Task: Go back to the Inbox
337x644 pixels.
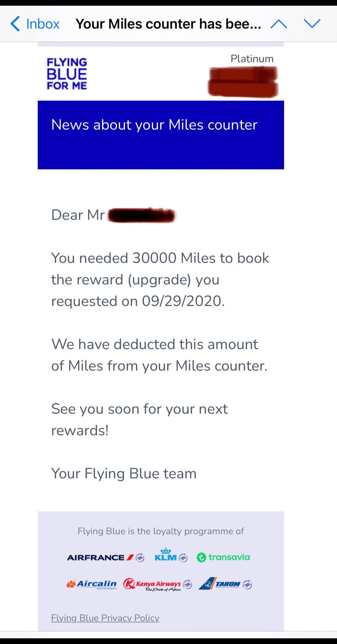Action: [x=35, y=24]
